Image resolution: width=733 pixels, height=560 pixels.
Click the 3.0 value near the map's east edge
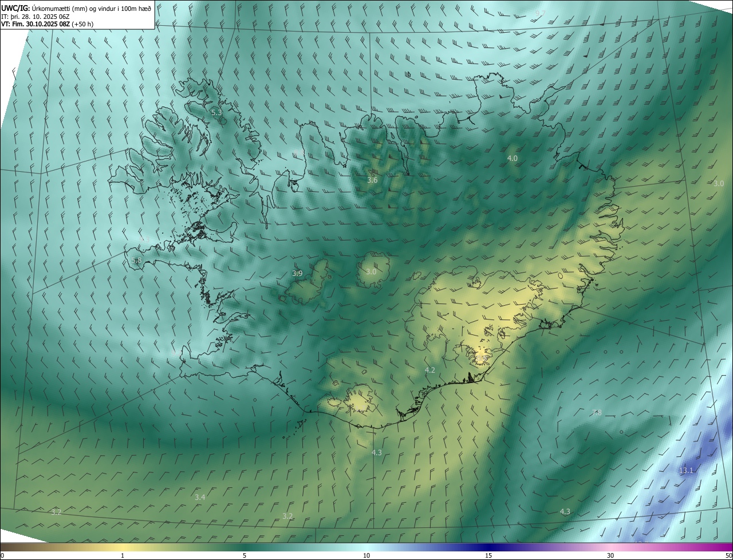click(x=719, y=183)
